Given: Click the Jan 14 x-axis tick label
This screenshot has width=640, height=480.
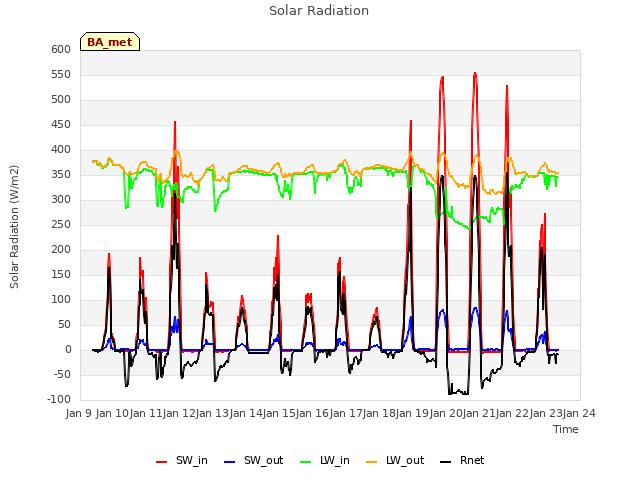Looking at the screenshot, I should click(x=246, y=413).
